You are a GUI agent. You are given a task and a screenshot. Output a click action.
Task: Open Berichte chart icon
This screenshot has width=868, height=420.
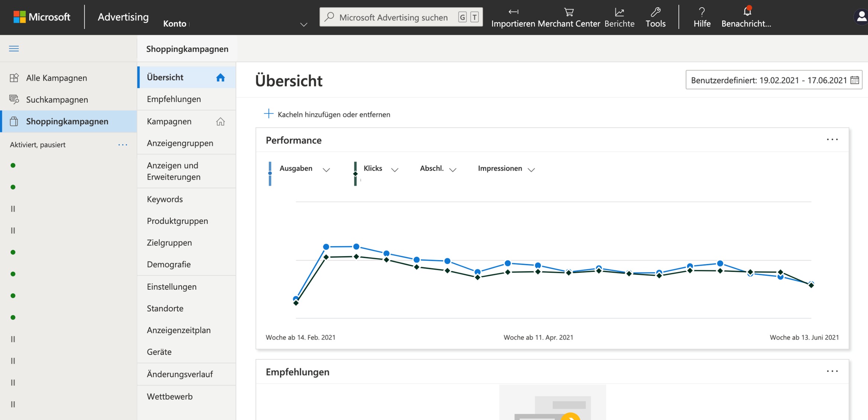619,12
